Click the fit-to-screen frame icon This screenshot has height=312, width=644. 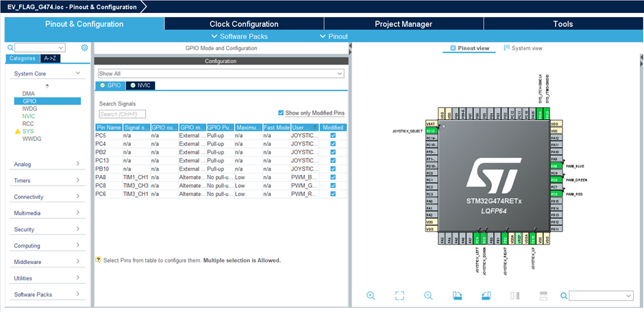coord(399,296)
